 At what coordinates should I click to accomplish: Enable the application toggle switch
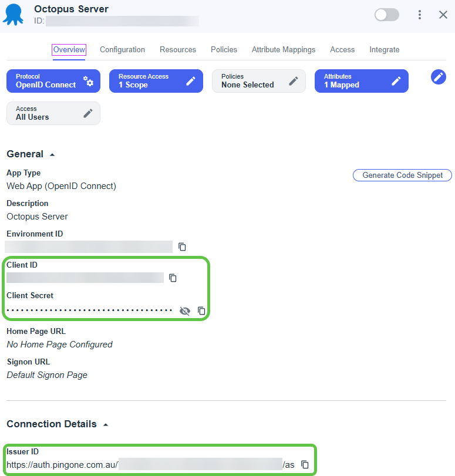pos(386,15)
